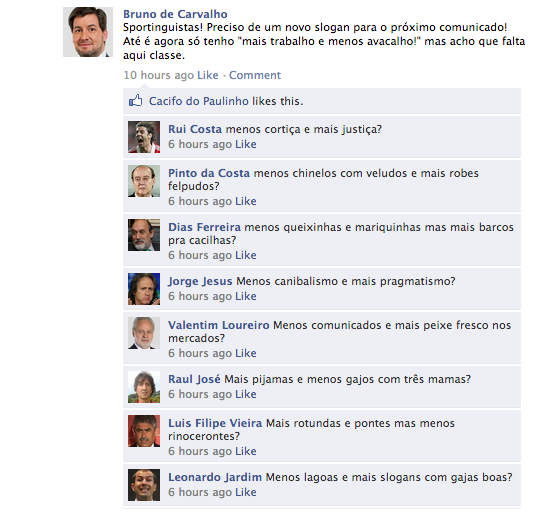This screenshot has width=540, height=512.
Task: Click the thumbs-up likes icon
Action: tap(135, 101)
